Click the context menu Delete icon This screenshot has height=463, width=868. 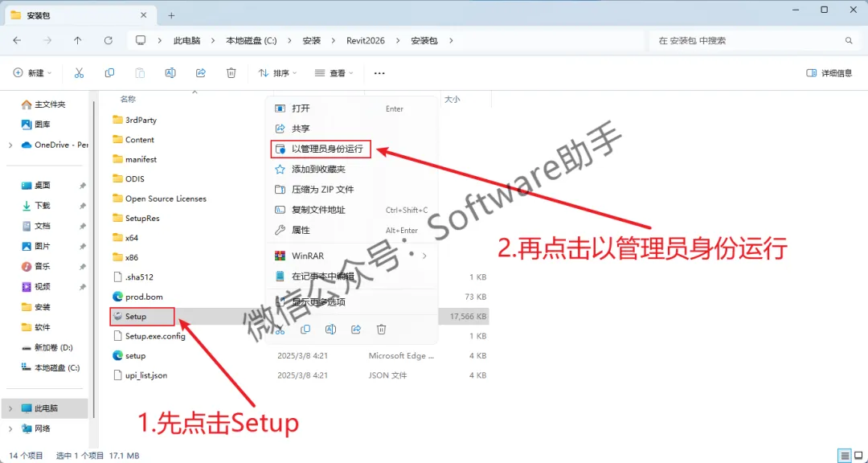click(x=381, y=330)
